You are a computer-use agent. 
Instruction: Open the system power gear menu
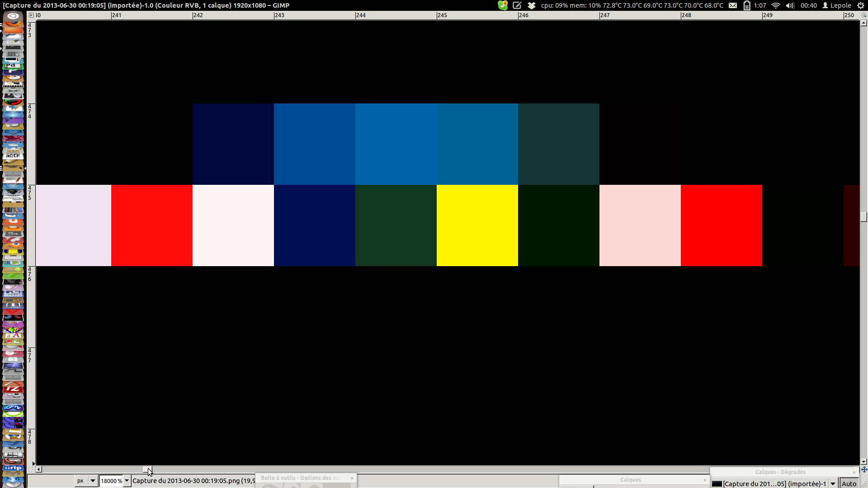point(861,5)
